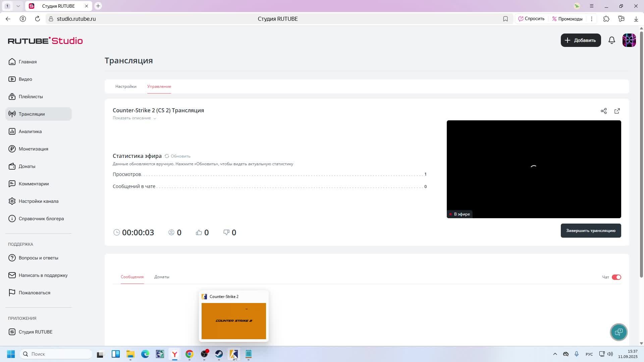Viewport: 644px width, 362px height.
Task: Click the refresh statistics icon
Action: click(167, 156)
